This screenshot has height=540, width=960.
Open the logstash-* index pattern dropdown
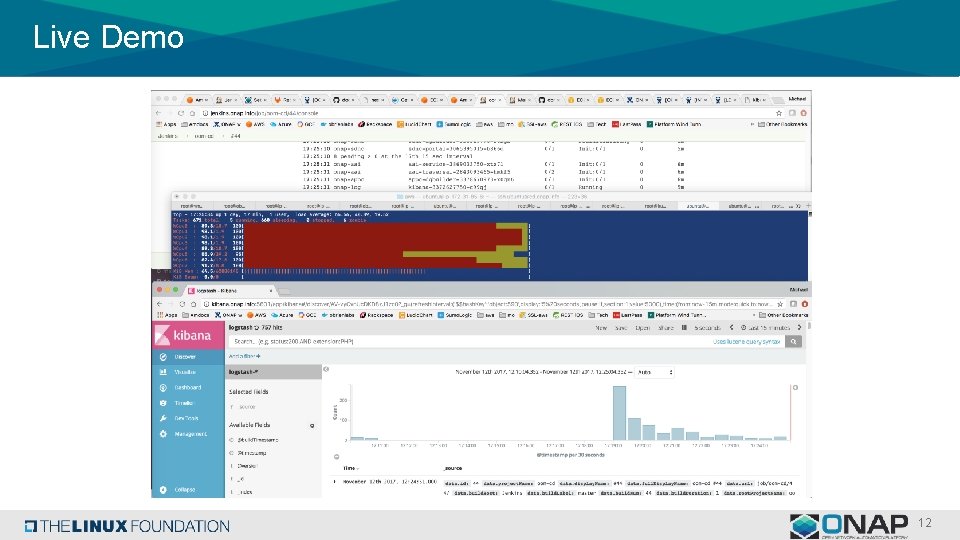[x=273, y=372]
